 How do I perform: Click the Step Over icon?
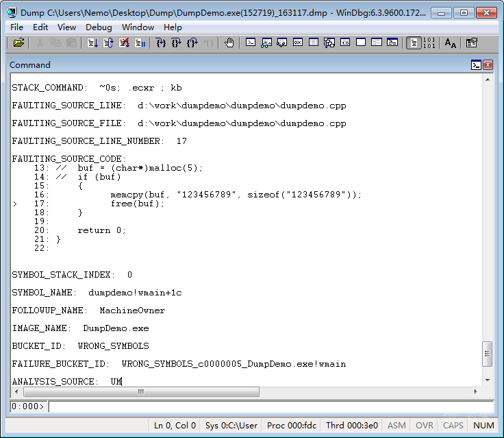point(177,42)
